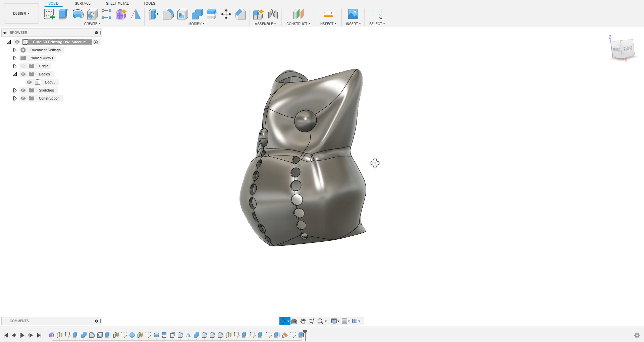
Task: Expand the Named Views node
Action: [x=15, y=58]
